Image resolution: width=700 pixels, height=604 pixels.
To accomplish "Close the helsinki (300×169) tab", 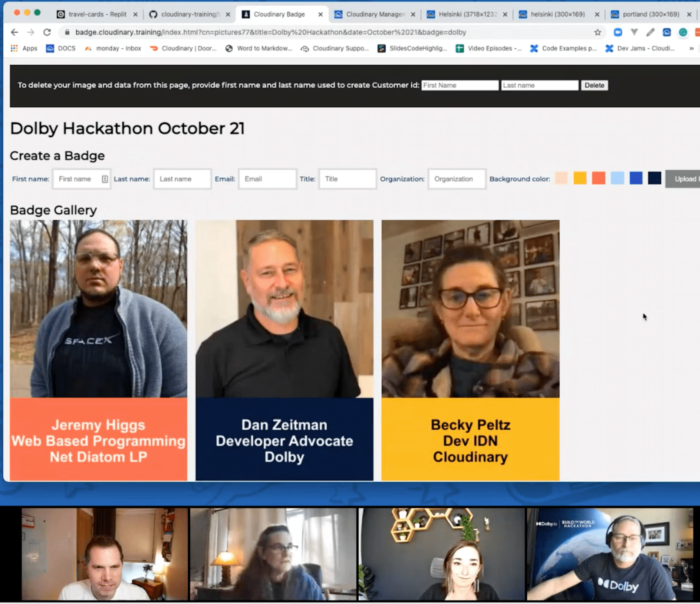I will (597, 14).
